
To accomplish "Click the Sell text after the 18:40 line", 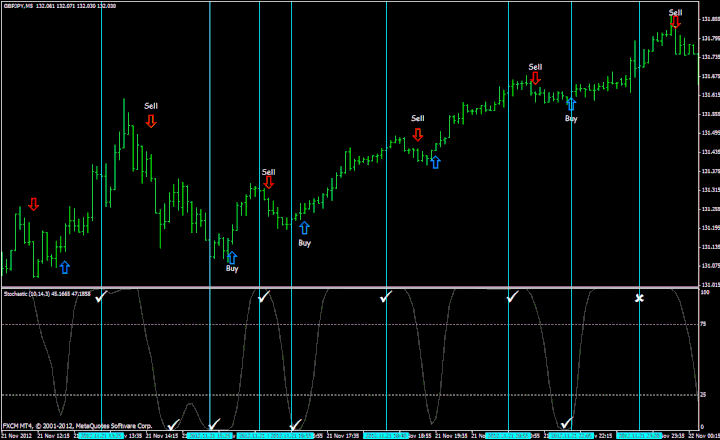I will click(417, 118).
